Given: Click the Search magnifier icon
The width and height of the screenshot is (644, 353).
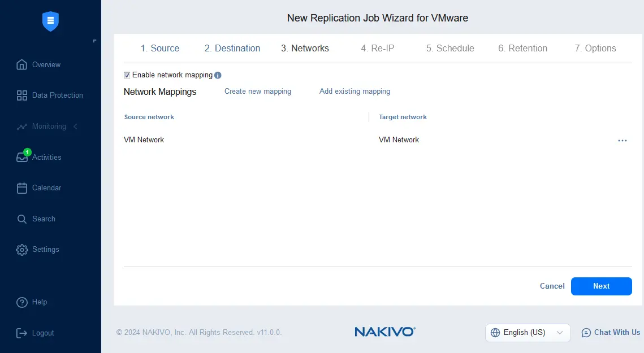Looking at the screenshot, I should click(x=21, y=219).
